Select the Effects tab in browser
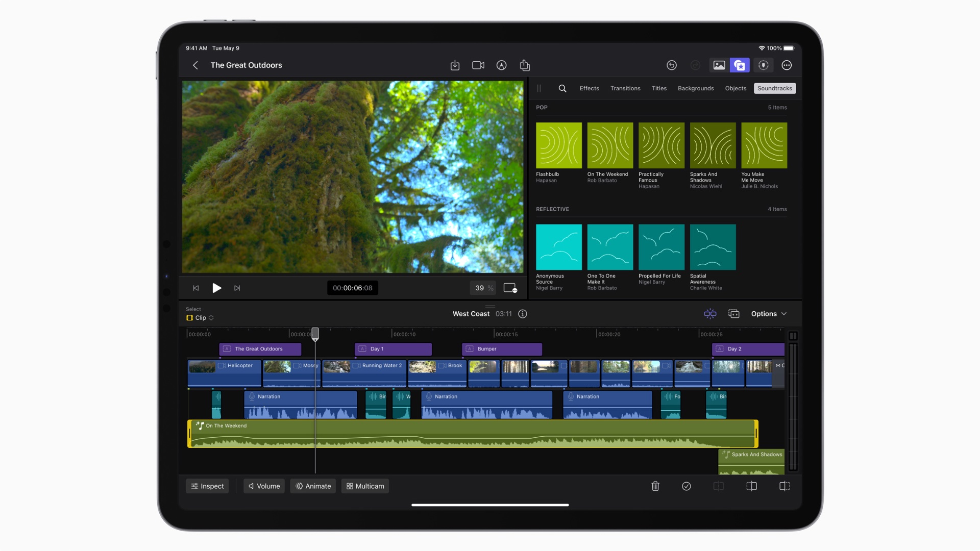Viewport: 980px width, 551px height. [589, 88]
